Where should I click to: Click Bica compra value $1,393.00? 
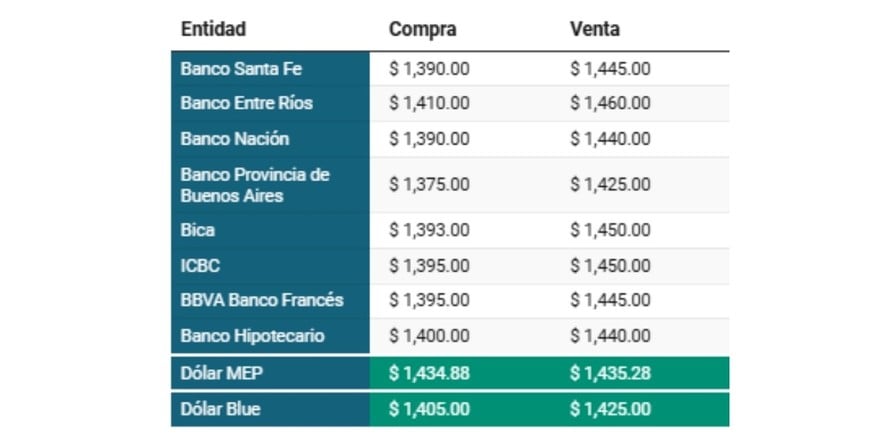click(x=429, y=230)
